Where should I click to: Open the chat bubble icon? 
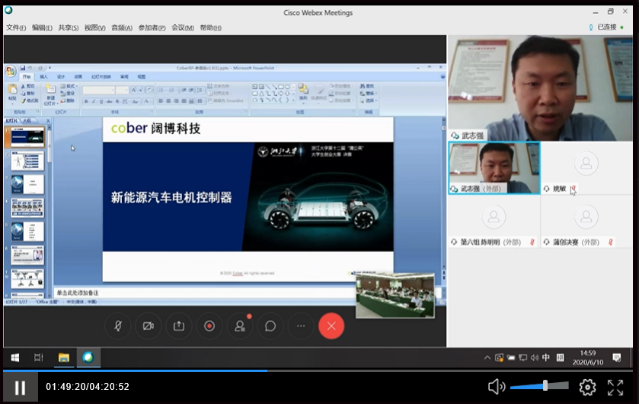pyautogui.click(x=270, y=326)
